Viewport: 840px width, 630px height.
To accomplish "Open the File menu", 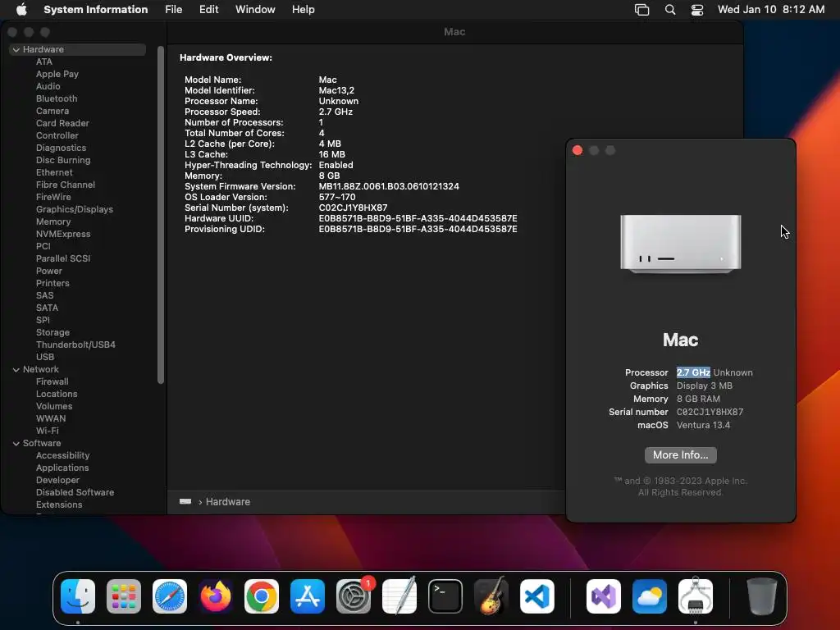I will [x=174, y=10].
